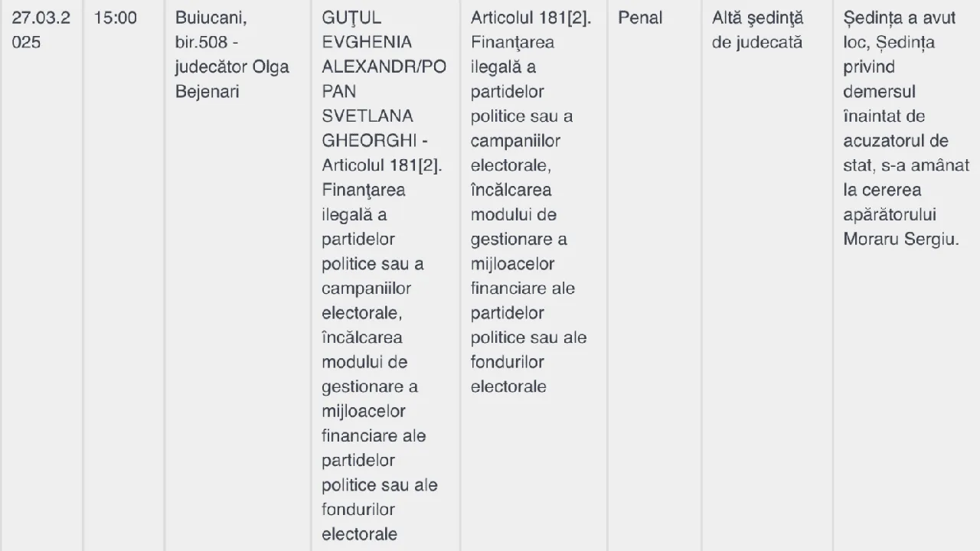980x551 pixels.
Task: Click the apărătorului word in result cell
Action: click(x=890, y=214)
